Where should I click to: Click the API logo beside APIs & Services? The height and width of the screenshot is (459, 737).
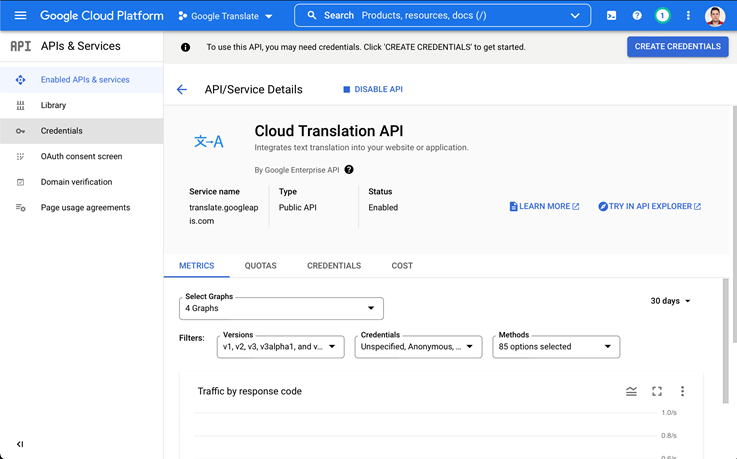click(21, 46)
